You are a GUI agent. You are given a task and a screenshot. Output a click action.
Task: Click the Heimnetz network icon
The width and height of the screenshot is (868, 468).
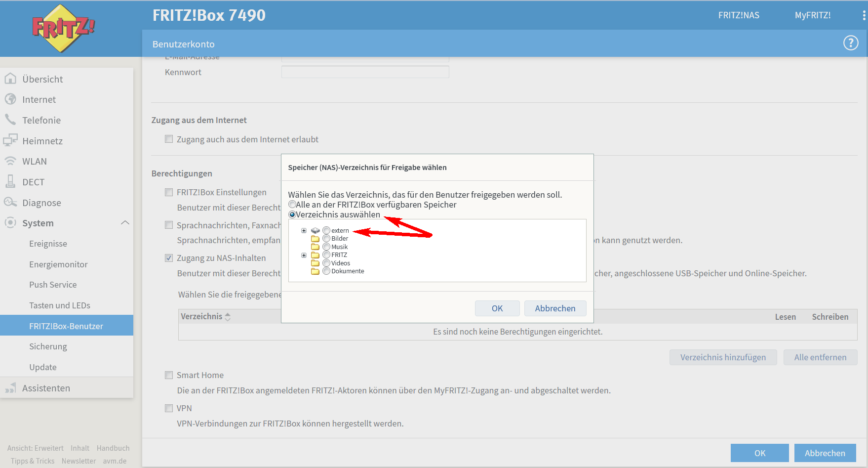[x=10, y=140]
